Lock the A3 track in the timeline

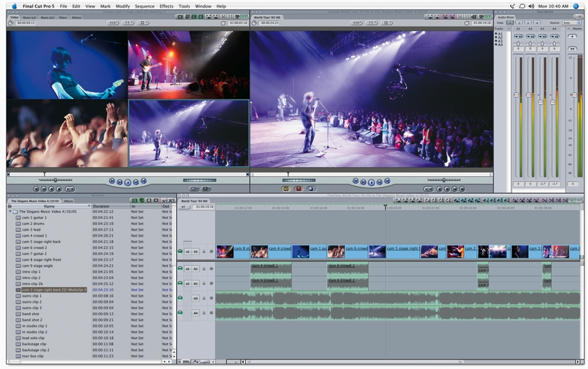[x=204, y=298]
